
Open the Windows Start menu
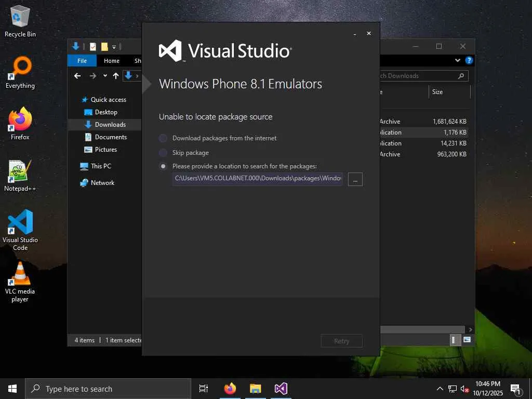[12, 389]
